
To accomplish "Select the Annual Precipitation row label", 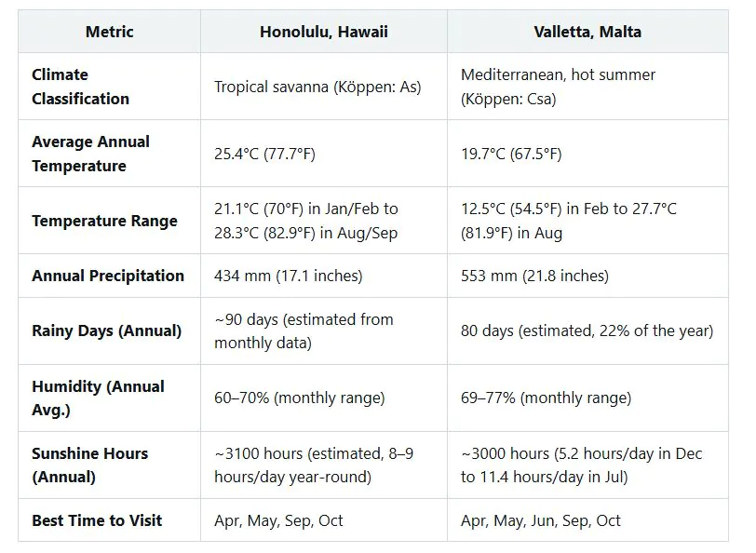I will pos(108,276).
